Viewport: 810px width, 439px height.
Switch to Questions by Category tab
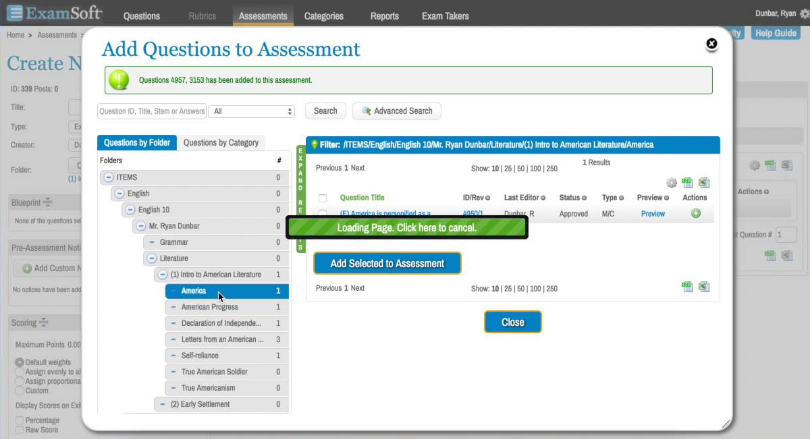tap(221, 143)
